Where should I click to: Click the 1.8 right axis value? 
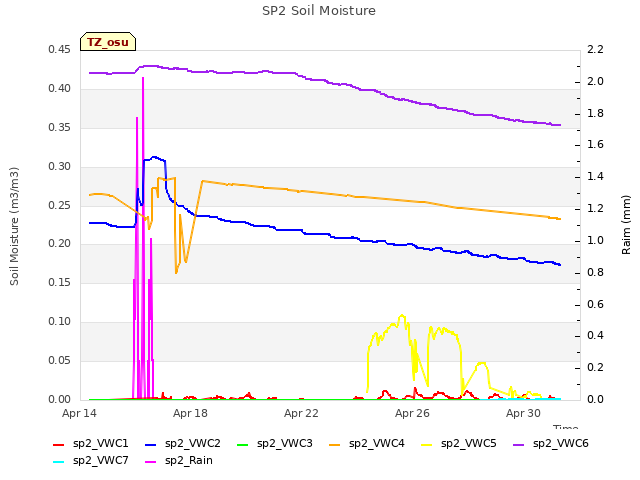595,113
